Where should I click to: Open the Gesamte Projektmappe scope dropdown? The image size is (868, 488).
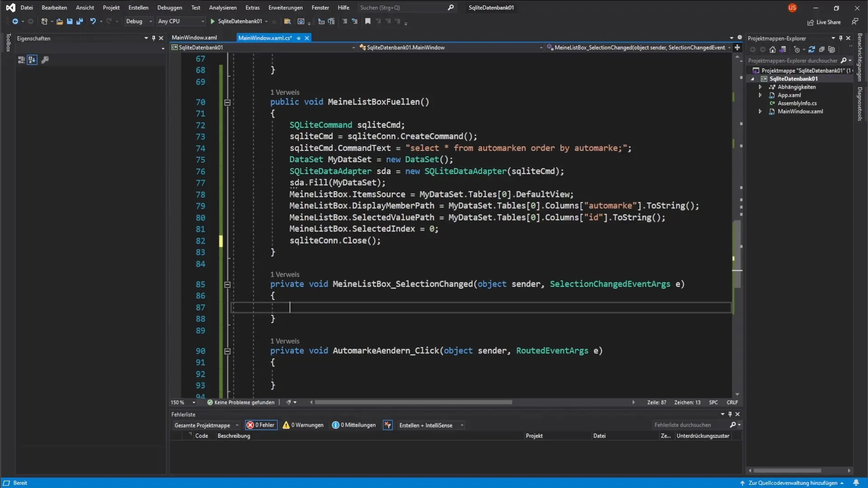tap(207, 425)
